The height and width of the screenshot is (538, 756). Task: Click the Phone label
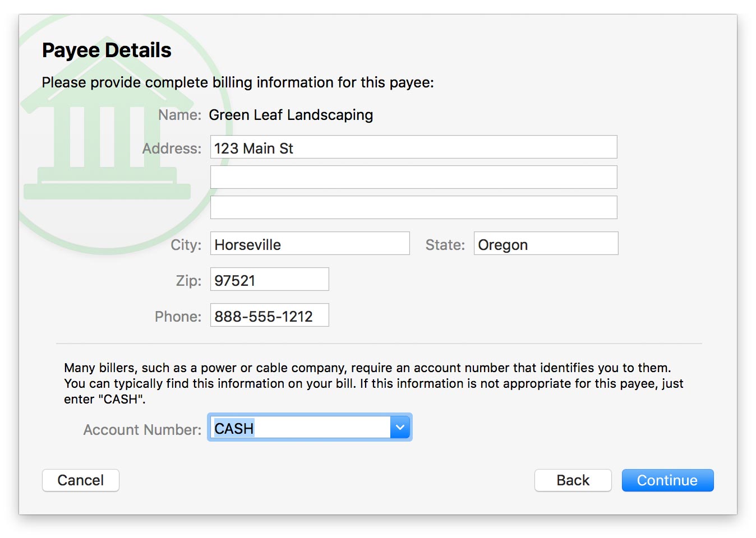click(x=178, y=317)
